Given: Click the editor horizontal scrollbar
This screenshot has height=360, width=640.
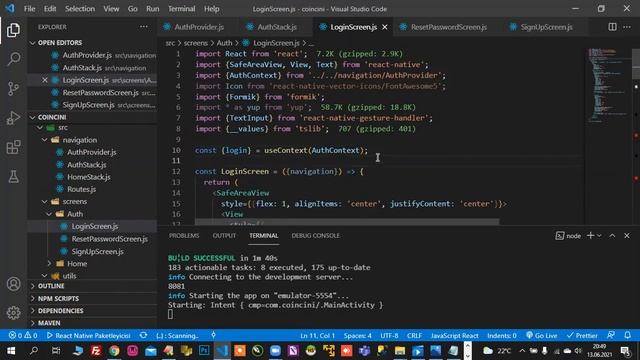Looking at the screenshot, I should (347, 222).
